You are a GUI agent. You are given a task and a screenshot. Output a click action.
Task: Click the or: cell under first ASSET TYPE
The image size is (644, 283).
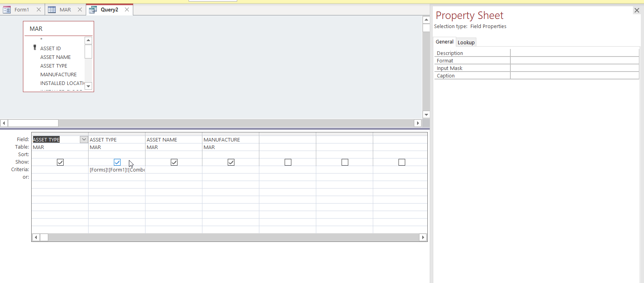[60, 177]
